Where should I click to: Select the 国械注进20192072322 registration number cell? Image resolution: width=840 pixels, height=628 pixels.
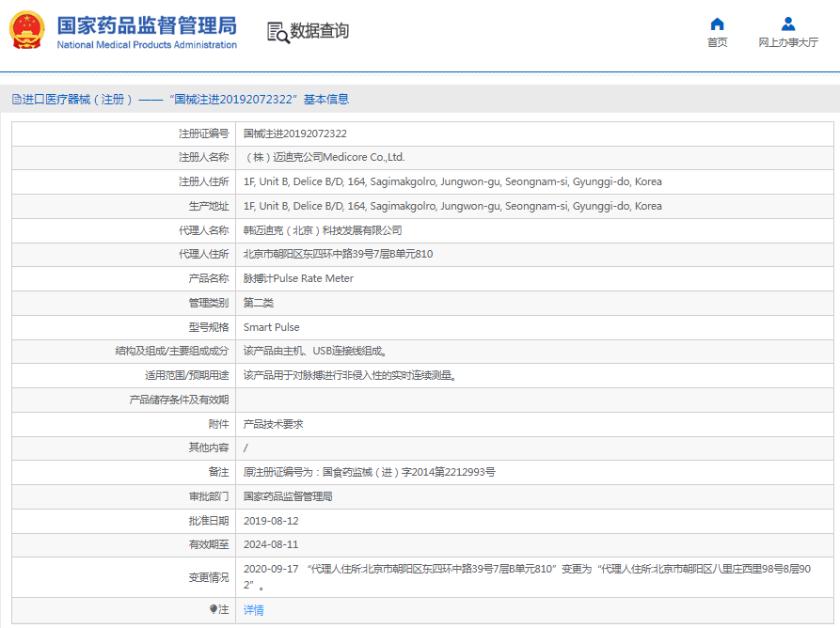[295, 133]
